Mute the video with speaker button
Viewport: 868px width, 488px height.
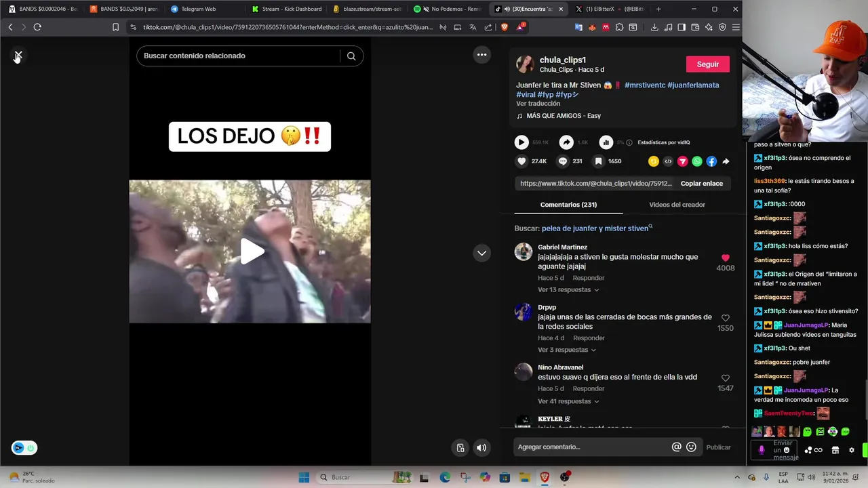coord(481,447)
